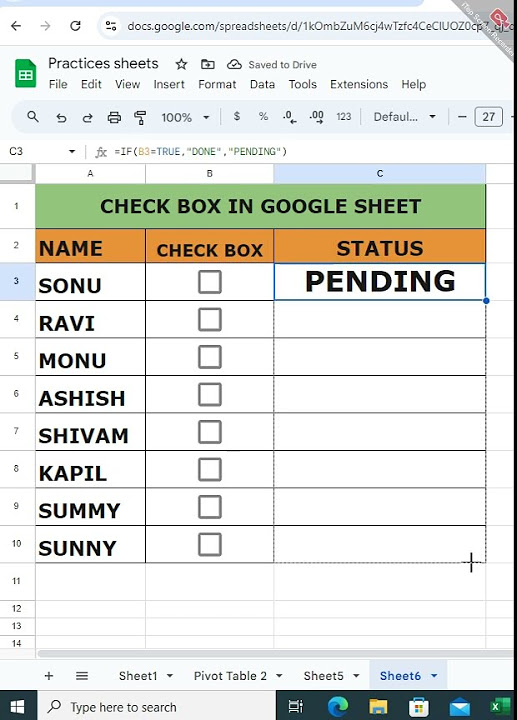Viewport: 517px width, 720px height.
Task: Open the View menu
Action: pos(127,84)
